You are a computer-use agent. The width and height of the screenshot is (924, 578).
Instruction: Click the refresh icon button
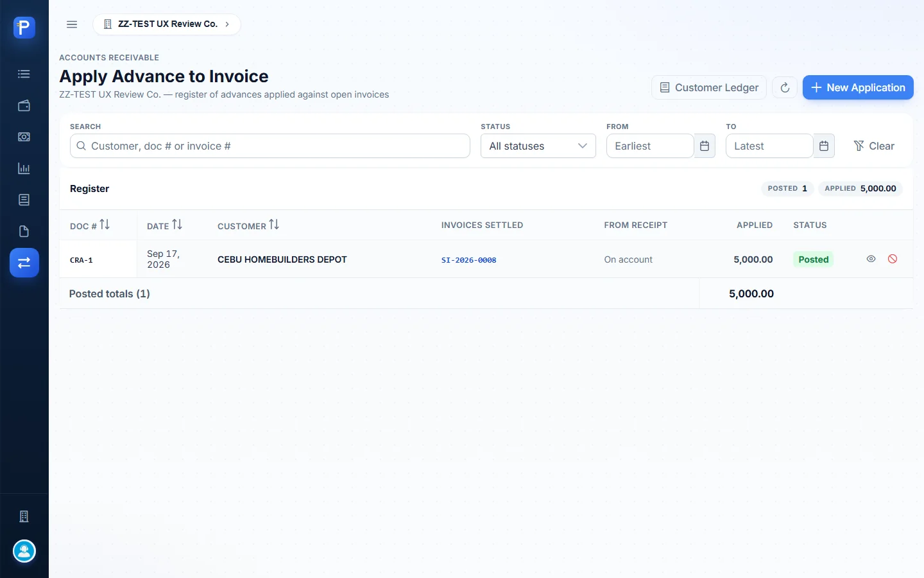point(785,87)
